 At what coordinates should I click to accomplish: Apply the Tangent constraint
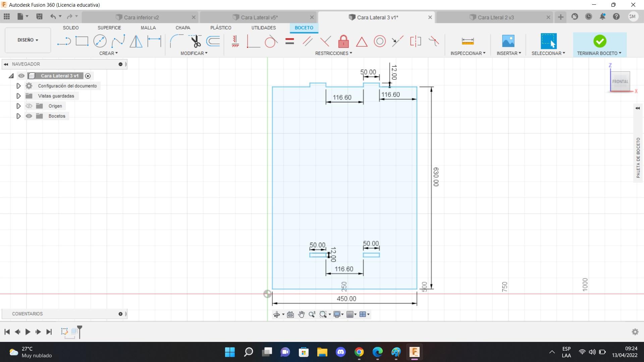271,41
